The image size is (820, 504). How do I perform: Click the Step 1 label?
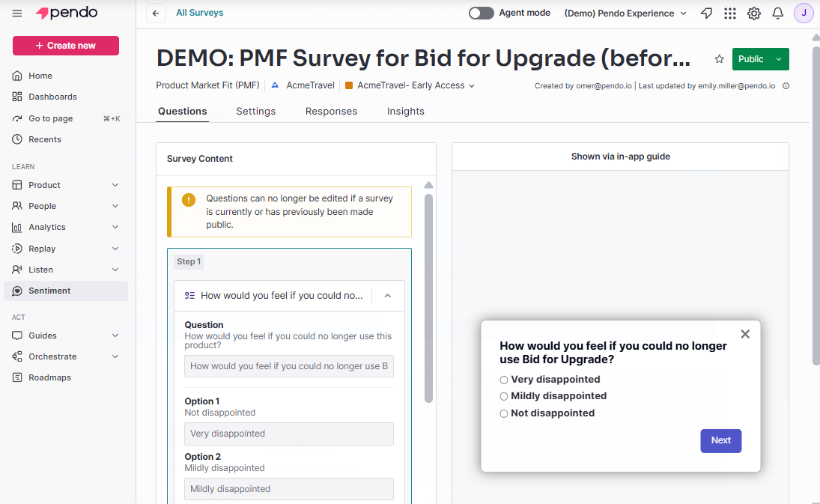click(189, 261)
